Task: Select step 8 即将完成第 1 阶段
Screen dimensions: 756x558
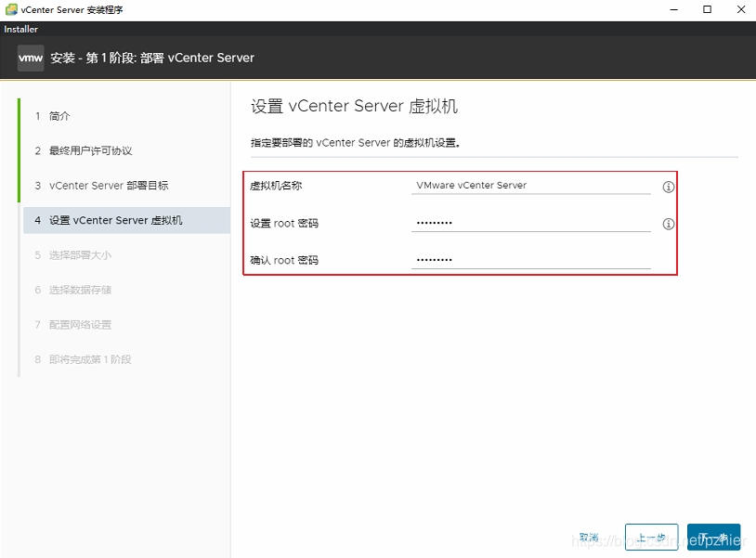Action: pos(83,359)
